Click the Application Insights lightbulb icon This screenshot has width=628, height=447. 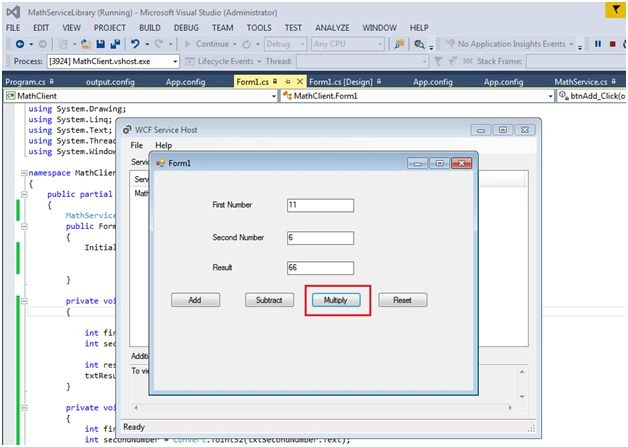(x=450, y=44)
